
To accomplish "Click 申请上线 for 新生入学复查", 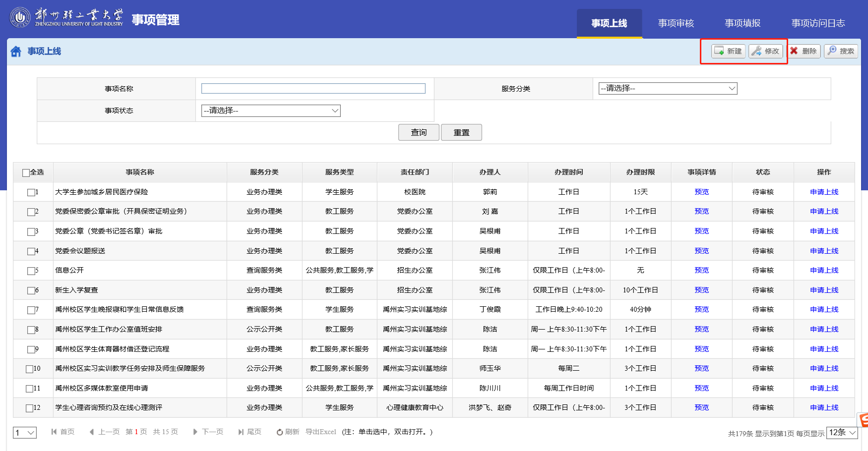I will [x=824, y=290].
